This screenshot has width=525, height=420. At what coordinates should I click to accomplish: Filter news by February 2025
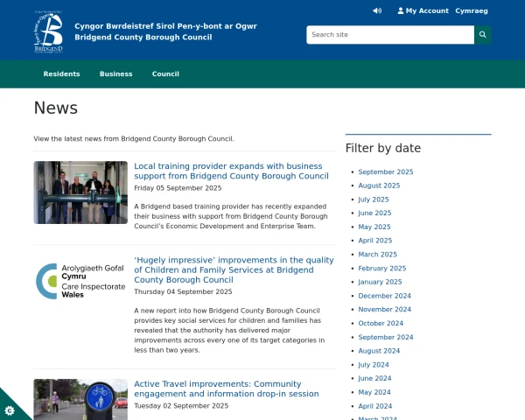click(x=382, y=269)
